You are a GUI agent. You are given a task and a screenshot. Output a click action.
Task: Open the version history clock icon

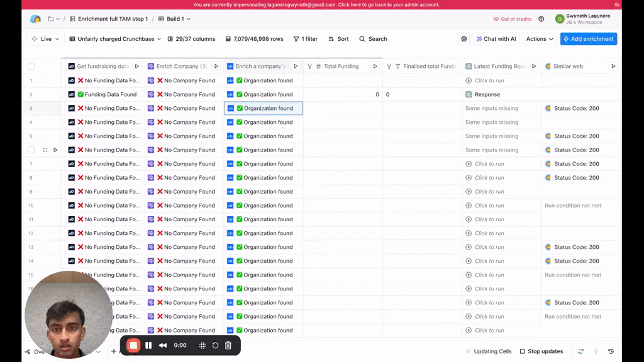tap(611, 351)
